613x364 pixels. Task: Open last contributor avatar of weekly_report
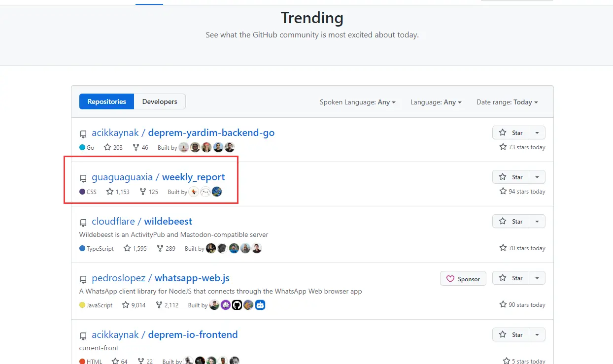217,192
